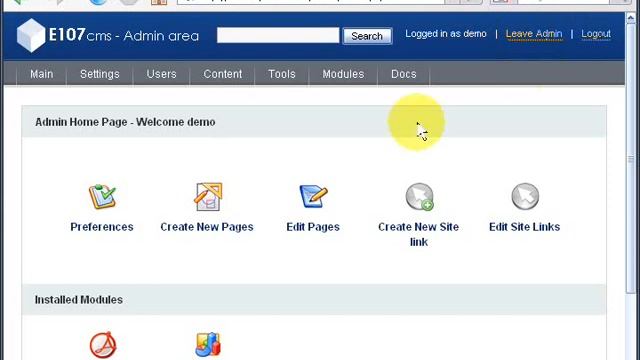
Task: Click the 'Installed Modules' heading
Action: click(x=78, y=300)
